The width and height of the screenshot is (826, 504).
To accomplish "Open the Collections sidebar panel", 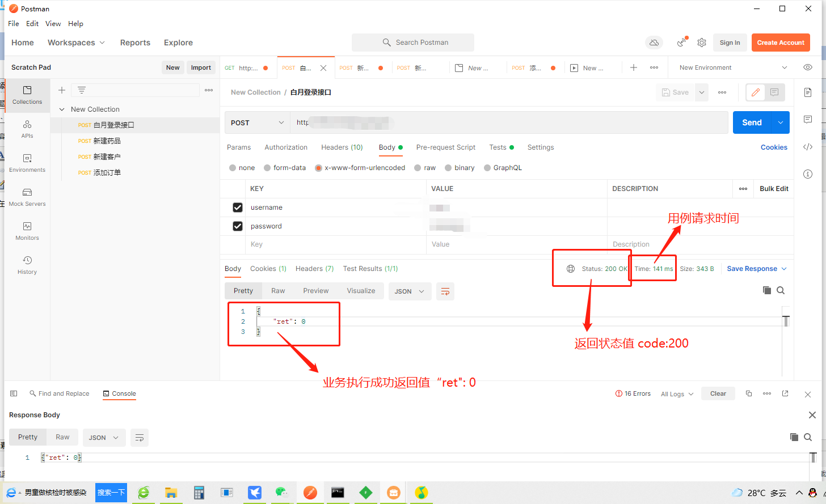I will [x=27, y=95].
